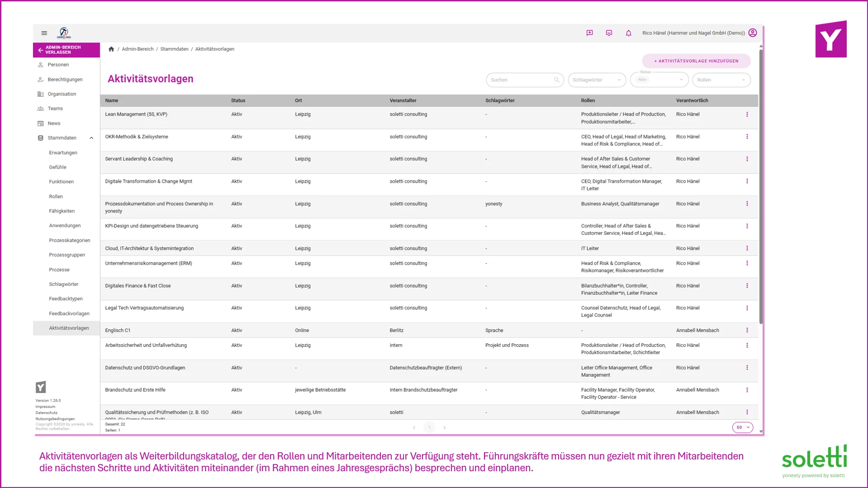
Task: Click page number 1 in pagination
Action: coord(429,427)
